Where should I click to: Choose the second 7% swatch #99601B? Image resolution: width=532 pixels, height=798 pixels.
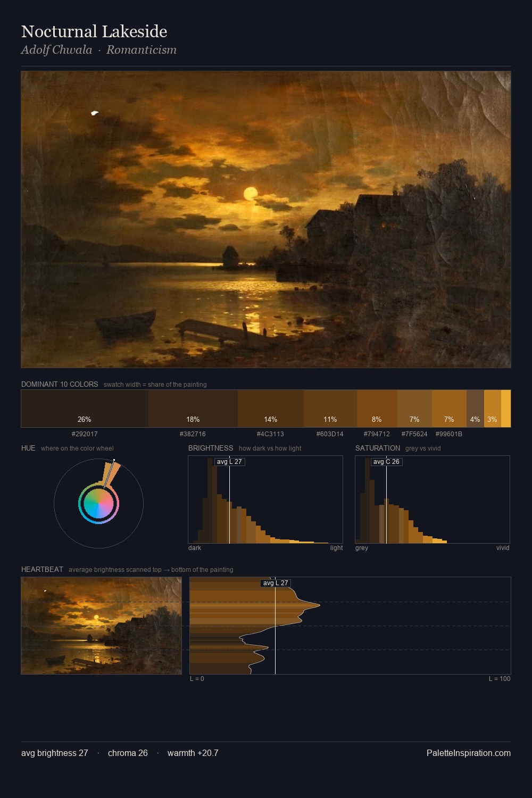(x=449, y=409)
